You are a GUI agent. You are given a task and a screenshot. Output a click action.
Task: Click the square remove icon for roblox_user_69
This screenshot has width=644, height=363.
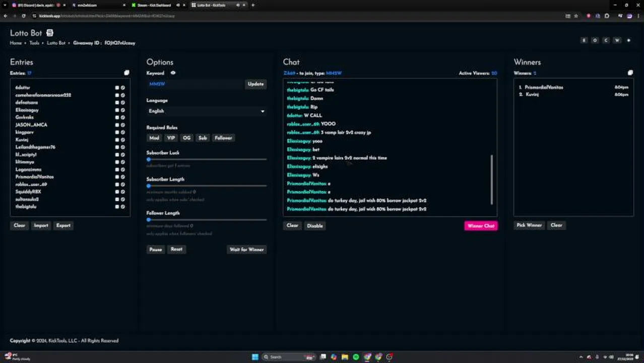[117, 185]
